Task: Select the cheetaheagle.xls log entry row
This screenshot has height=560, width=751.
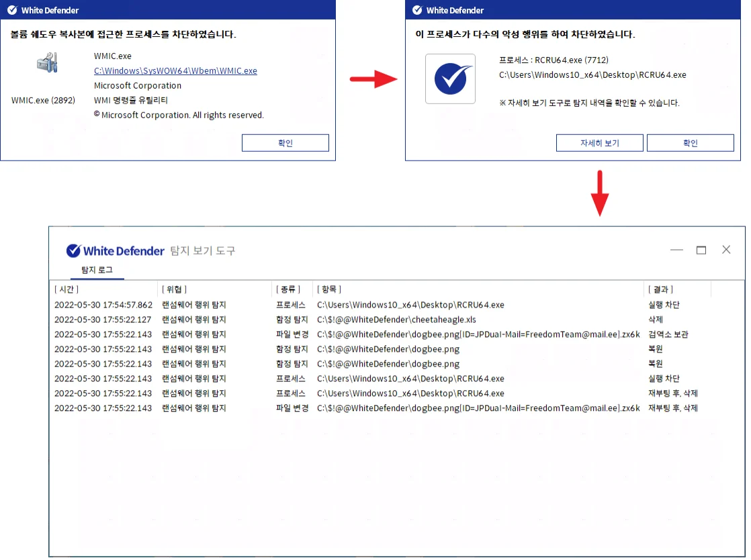Action: (x=396, y=320)
